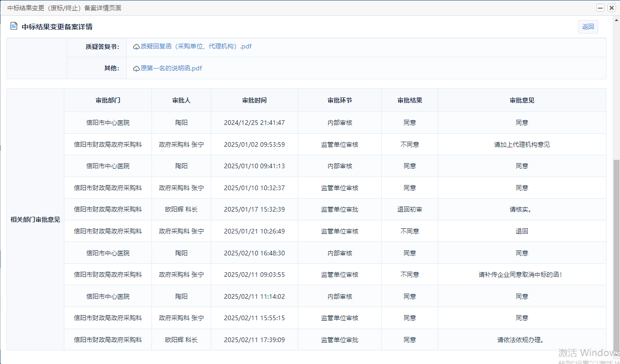Click the 相关部门审批意见 row label
The image size is (620, 364).
[35, 220]
